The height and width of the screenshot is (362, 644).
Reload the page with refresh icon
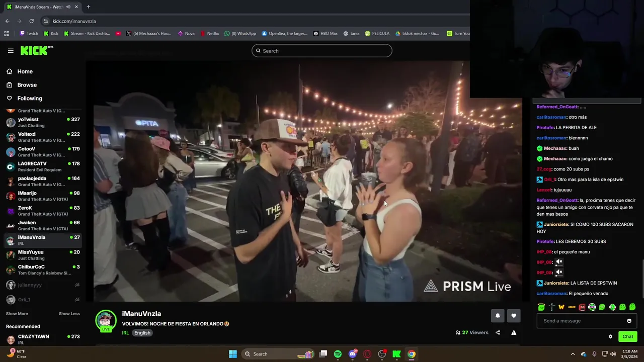click(x=31, y=21)
